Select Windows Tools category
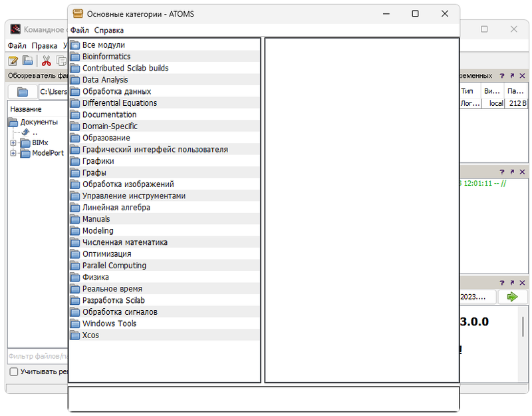 pyautogui.click(x=164, y=323)
